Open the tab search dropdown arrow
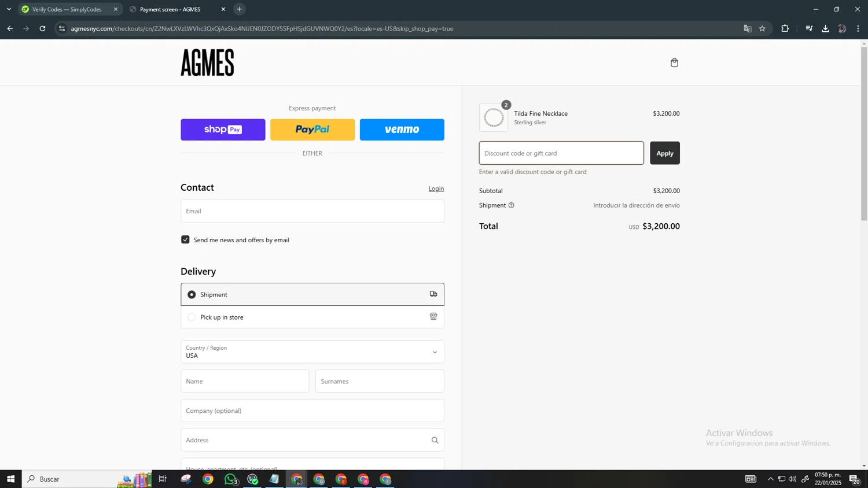Viewport: 868px width, 488px height. (x=9, y=9)
